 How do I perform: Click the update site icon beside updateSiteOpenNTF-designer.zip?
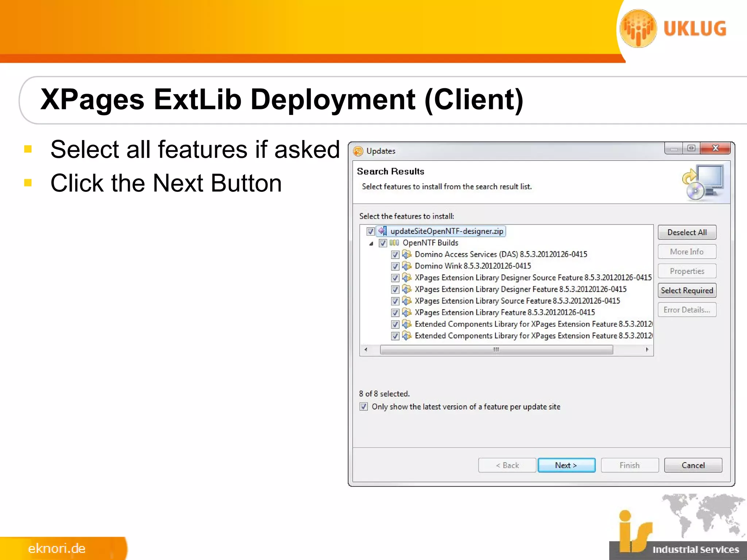(x=382, y=231)
